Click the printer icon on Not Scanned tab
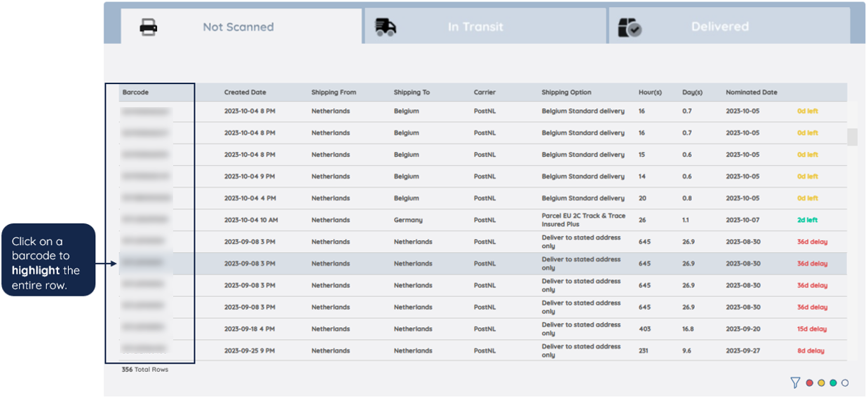 point(149,27)
